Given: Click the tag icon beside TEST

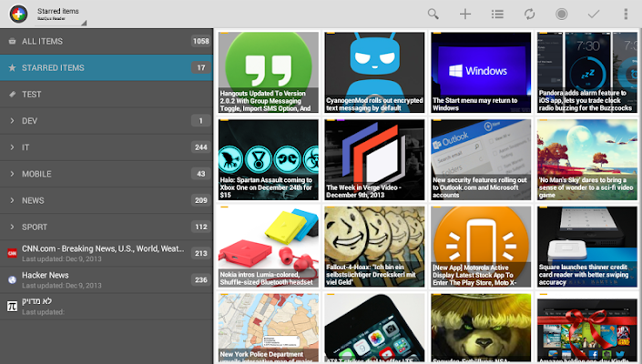Looking at the screenshot, I should point(12,94).
